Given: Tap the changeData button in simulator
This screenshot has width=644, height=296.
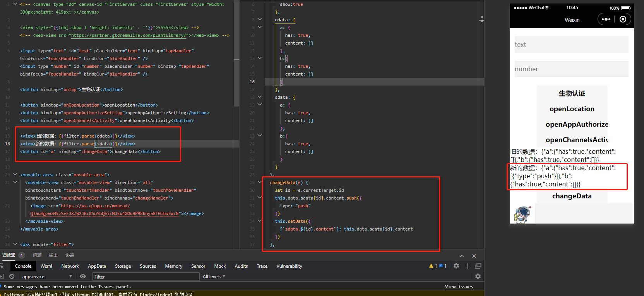Looking at the screenshot, I should click(x=572, y=196).
